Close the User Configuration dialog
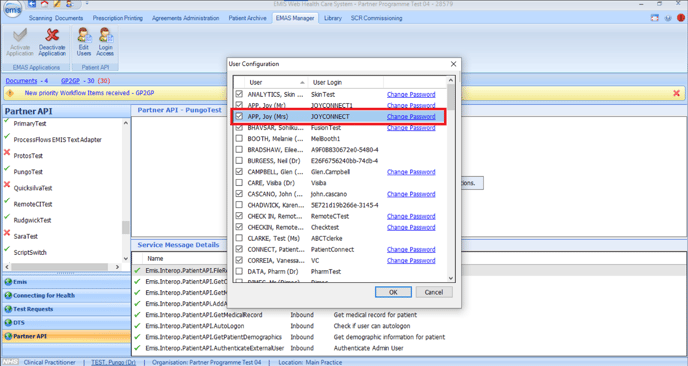Viewport: 688px width, 366px height. pyautogui.click(x=453, y=64)
